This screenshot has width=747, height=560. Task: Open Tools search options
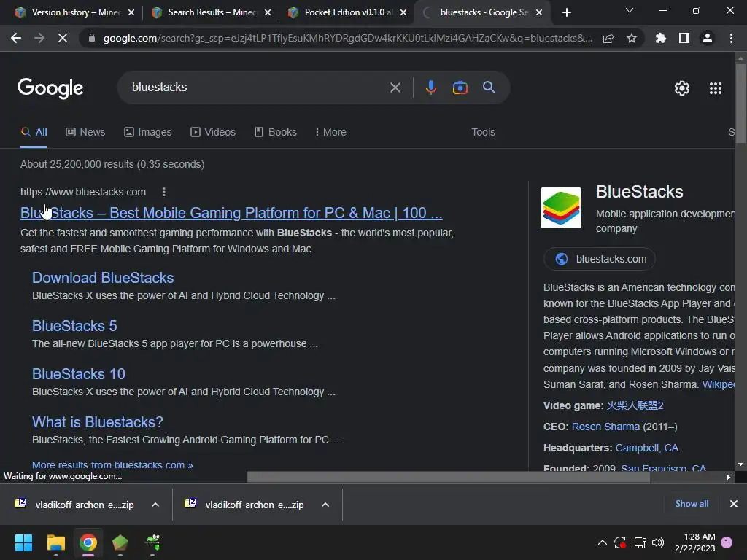click(x=483, y=132)
